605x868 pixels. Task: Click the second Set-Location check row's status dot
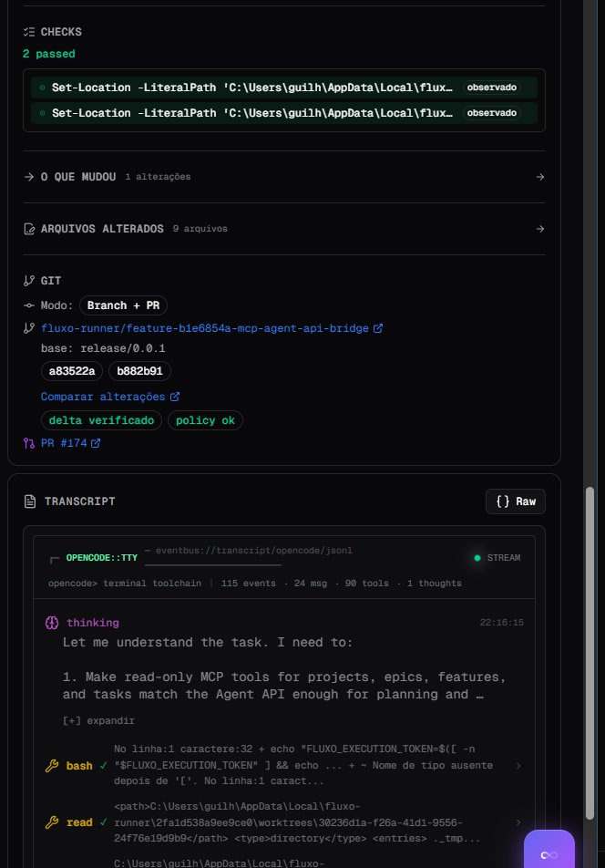(43, 113)
